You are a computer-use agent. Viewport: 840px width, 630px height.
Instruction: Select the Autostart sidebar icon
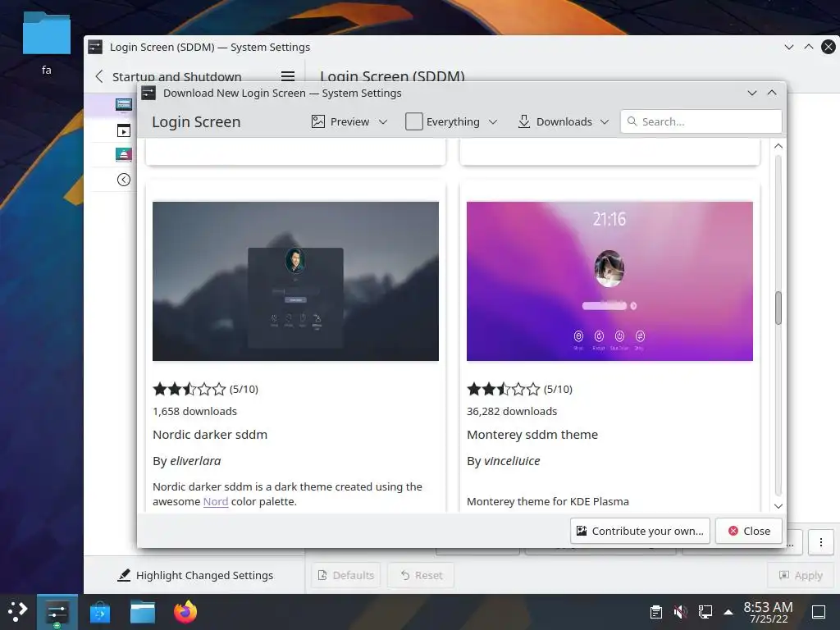click(124, 130)
